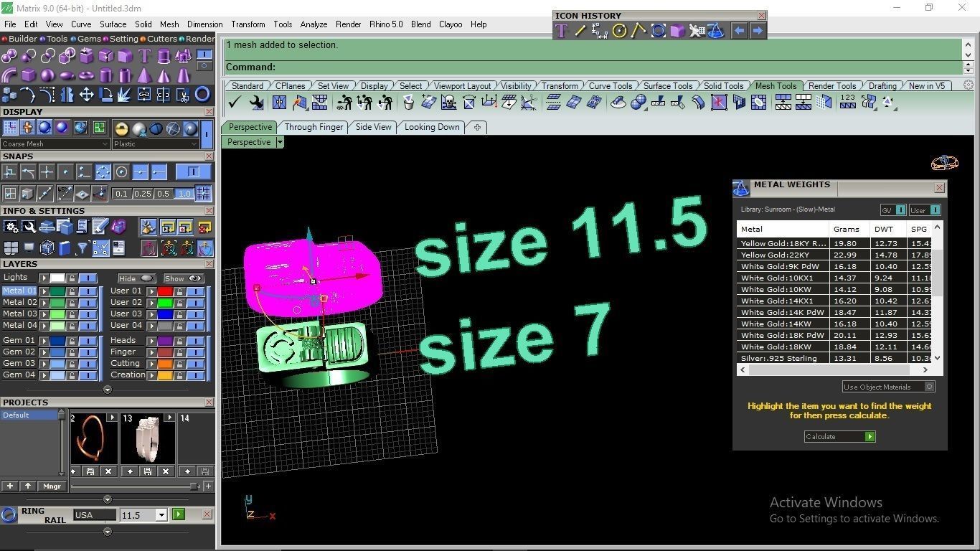
Task: Click the Metal 01 green color swatch
Action: 57,291
